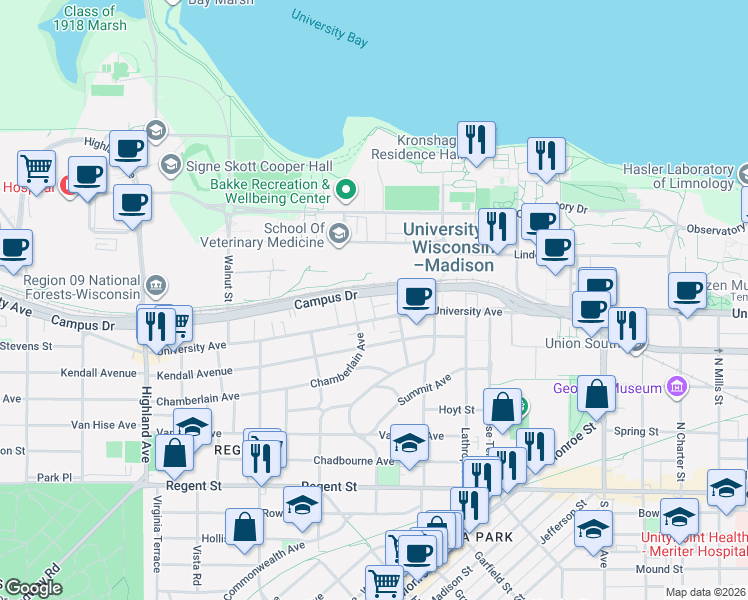This screenshot has width=748, height=600.
Task: Click the restaurant marker at Highland Ave and Campus Dr
Action: [x=156, y=330]
